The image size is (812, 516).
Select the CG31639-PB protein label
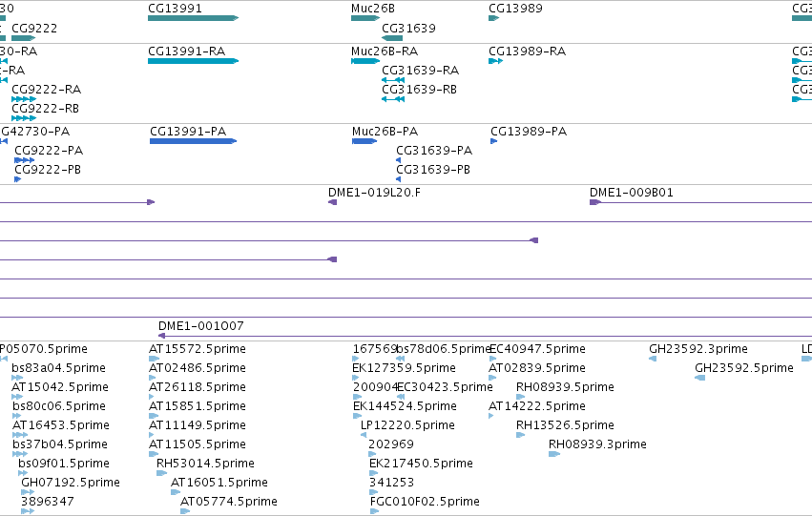point(433,169)
